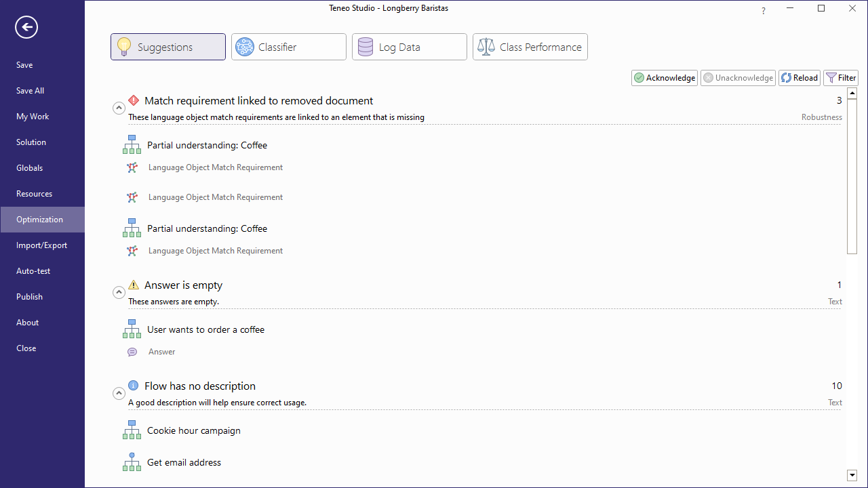Select first Partial understanding: Coffee item

click(207, 145)
